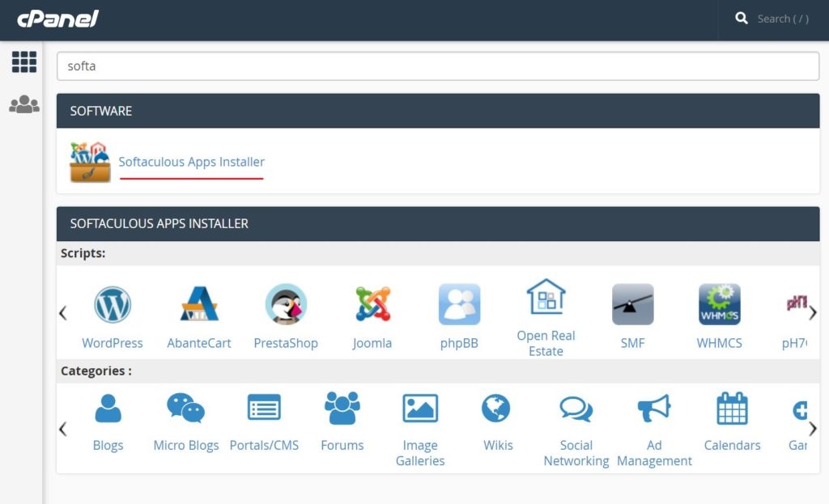Select the Open Real Estate house icon
This screenshot has width=829, height=504.
(546, 296)
